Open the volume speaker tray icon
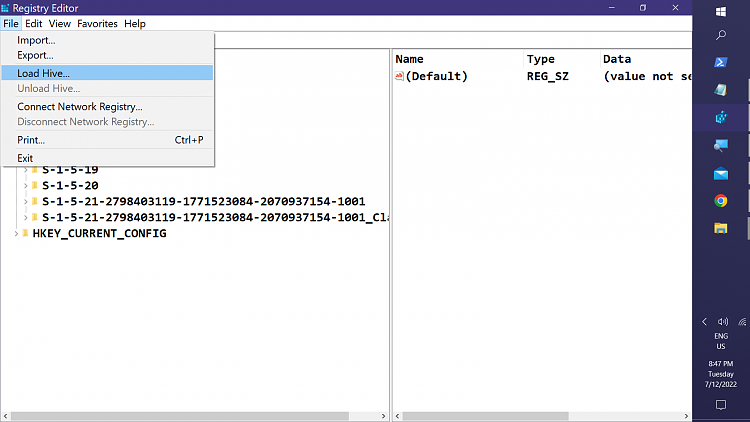This screenshot has height=422, width=750. [x=723, y=322]
